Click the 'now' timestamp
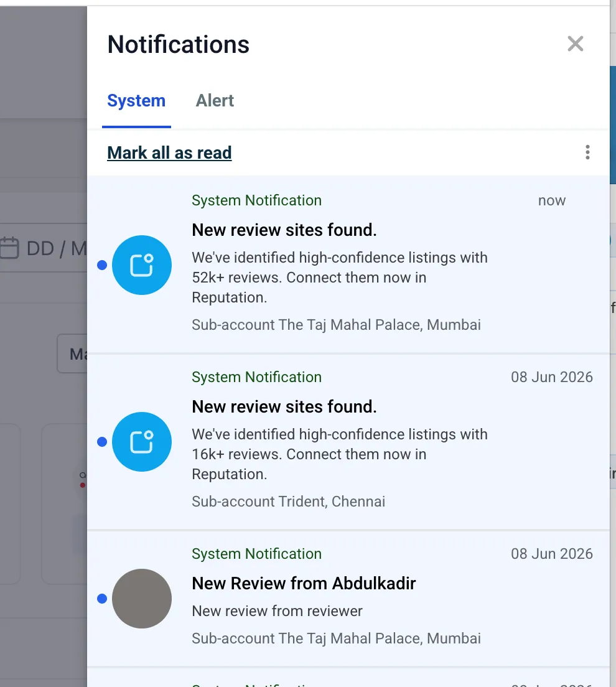The width and height of the screenshot is (616, 687). tap(551, 200)
